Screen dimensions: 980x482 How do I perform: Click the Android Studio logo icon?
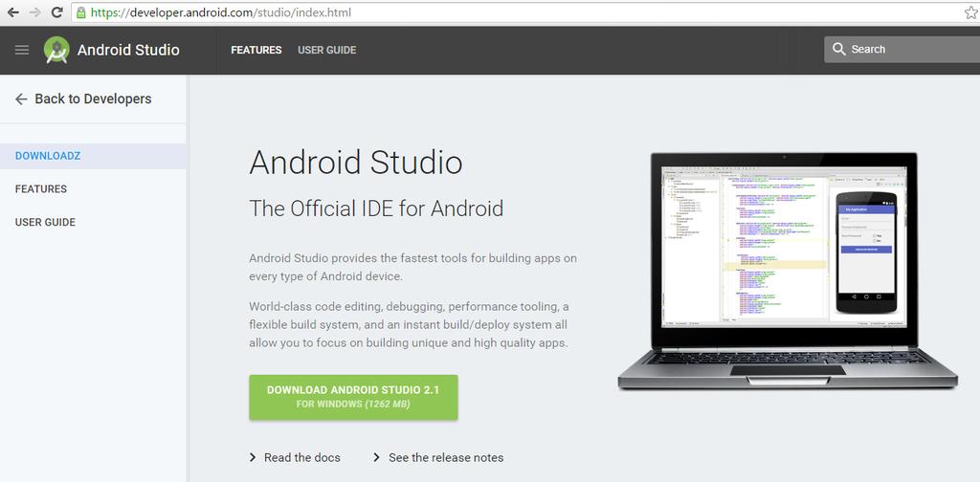[56, 50]
